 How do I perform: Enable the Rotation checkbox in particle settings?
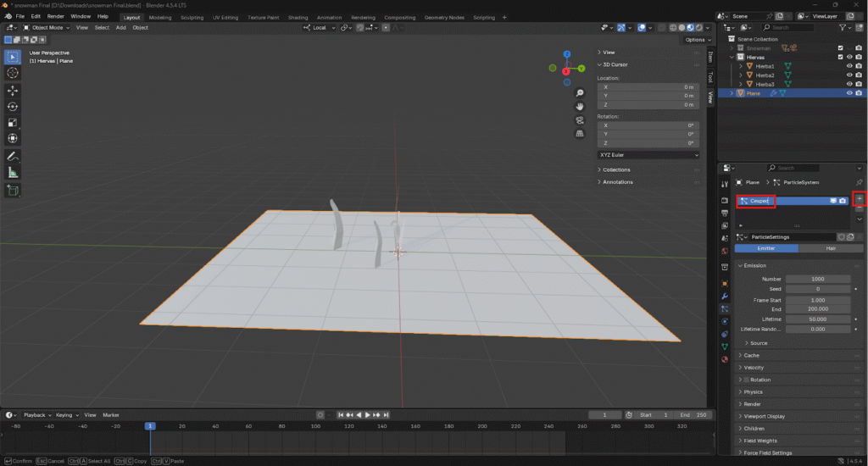coord(744,380)
